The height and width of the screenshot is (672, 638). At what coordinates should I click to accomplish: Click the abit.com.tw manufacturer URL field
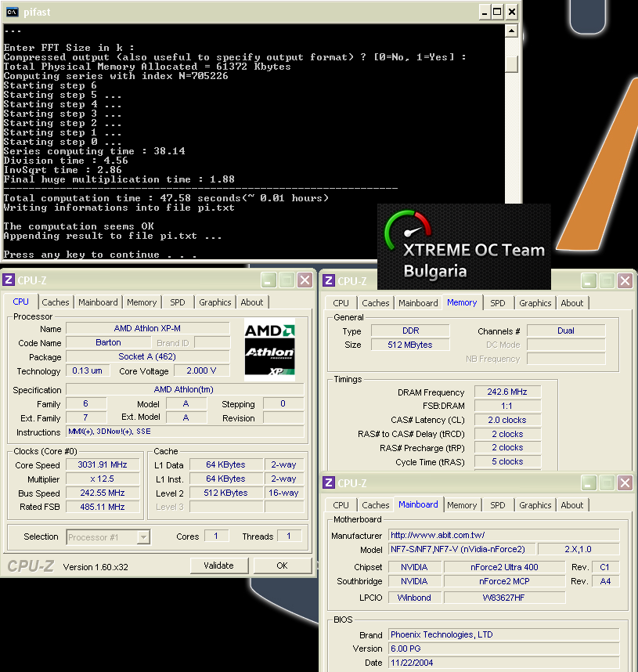point(504,535)
